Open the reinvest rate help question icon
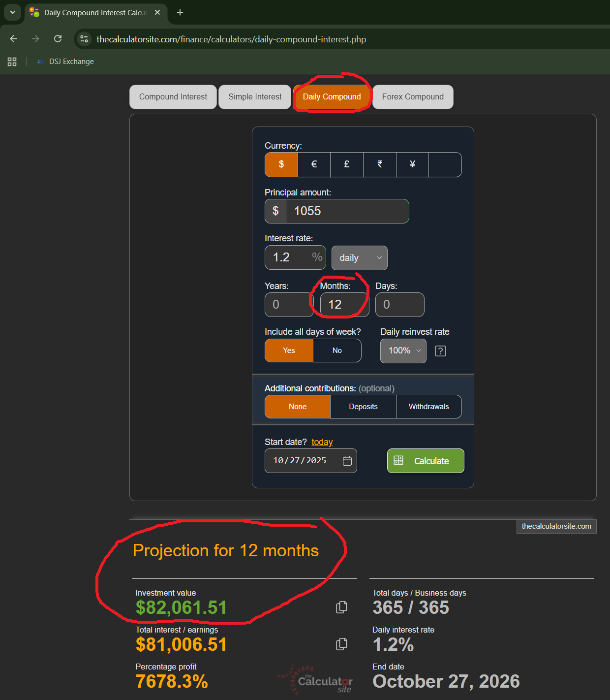 (x=440, y=351)
